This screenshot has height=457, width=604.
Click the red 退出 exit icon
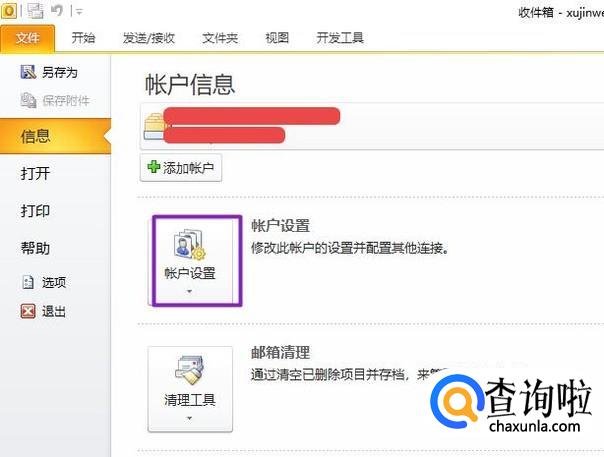(x=28, y=311)
